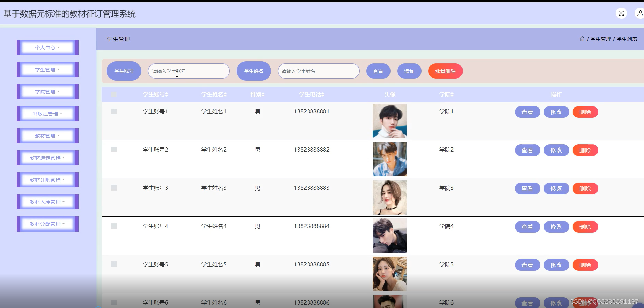Screen dimensions: 644x308
Task: View details of 学生账号4
Action: point(527,227)
